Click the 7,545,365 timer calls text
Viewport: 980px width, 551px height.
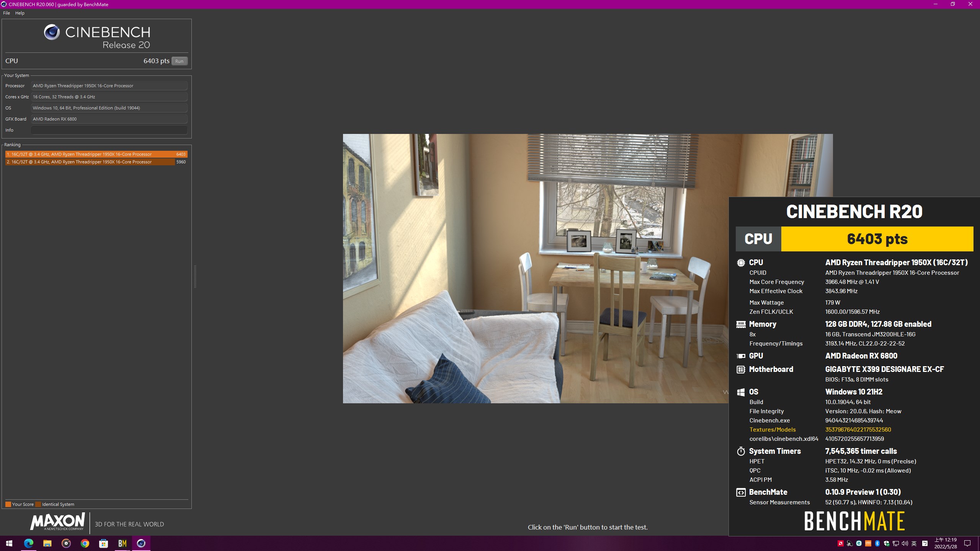point(861,452)
